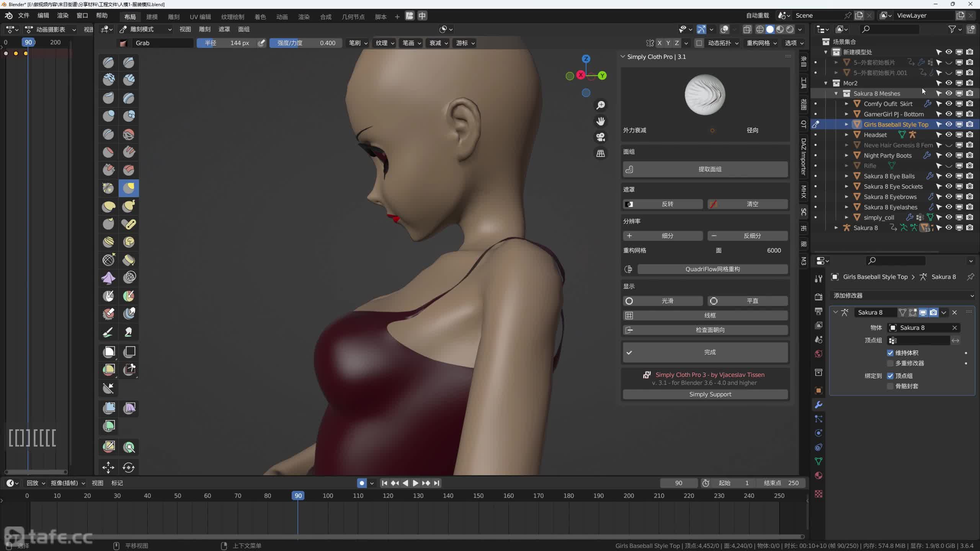Viewport: 980px width, 551px height.
Task: Toggle Night Party Boots visibility eye
Action: [949, 155]
